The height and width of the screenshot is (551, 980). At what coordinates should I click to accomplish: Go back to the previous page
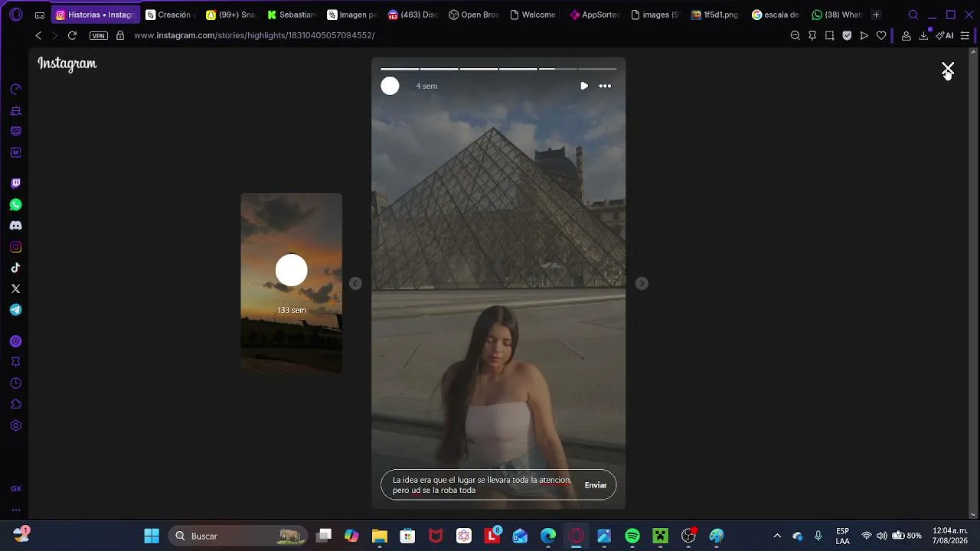(38, 35)
